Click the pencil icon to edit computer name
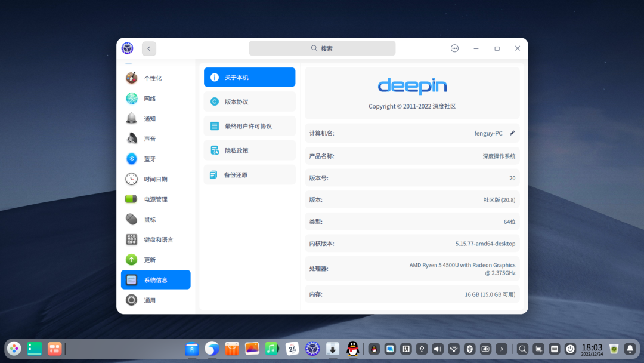This screenshot has height=363, width=644. pos(512,133)
